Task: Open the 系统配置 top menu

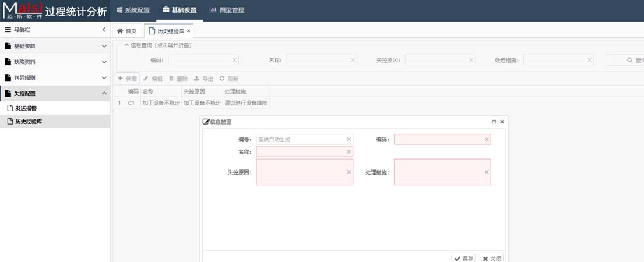Action: [133, 10]
